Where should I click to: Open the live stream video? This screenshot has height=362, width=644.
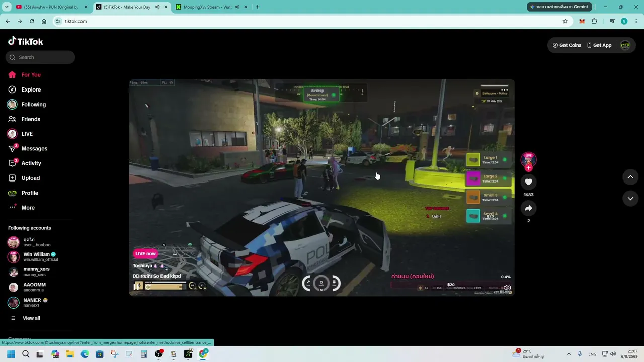(x=321, y=188)
